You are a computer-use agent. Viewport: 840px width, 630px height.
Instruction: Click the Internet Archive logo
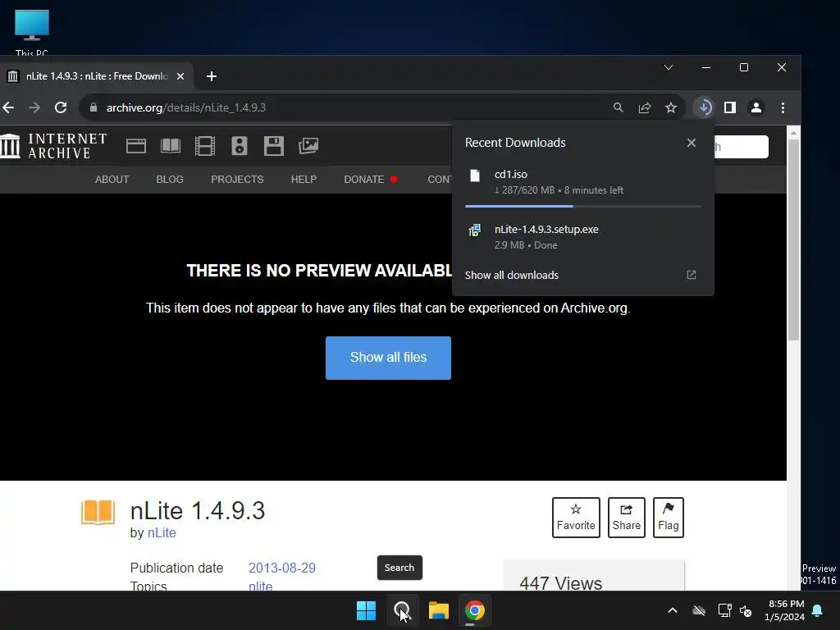53,146
